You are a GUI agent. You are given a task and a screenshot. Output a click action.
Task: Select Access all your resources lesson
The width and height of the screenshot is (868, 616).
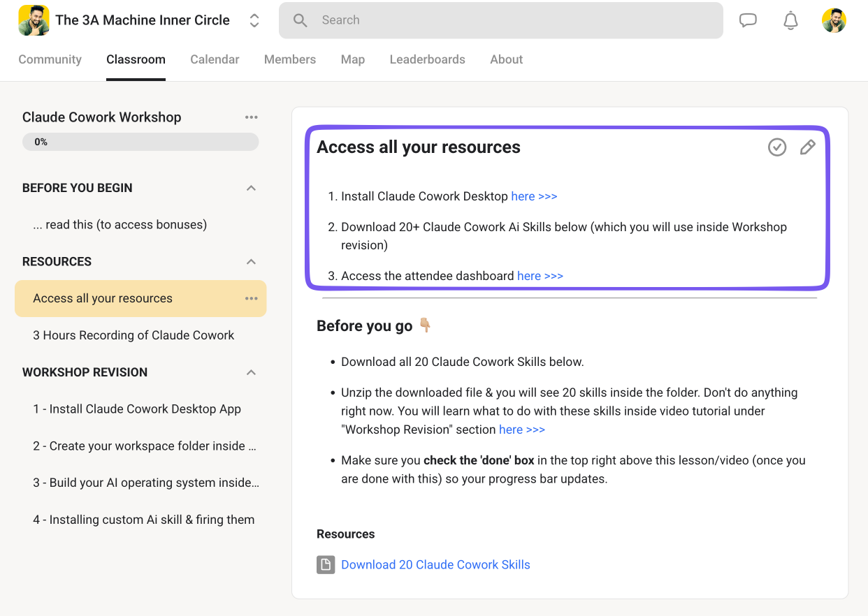(x=140, y=298)
